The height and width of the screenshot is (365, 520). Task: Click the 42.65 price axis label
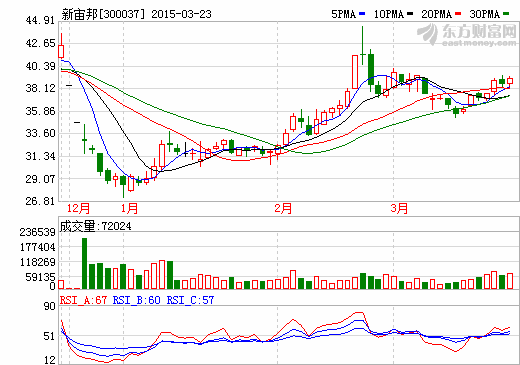click(40, 43)
